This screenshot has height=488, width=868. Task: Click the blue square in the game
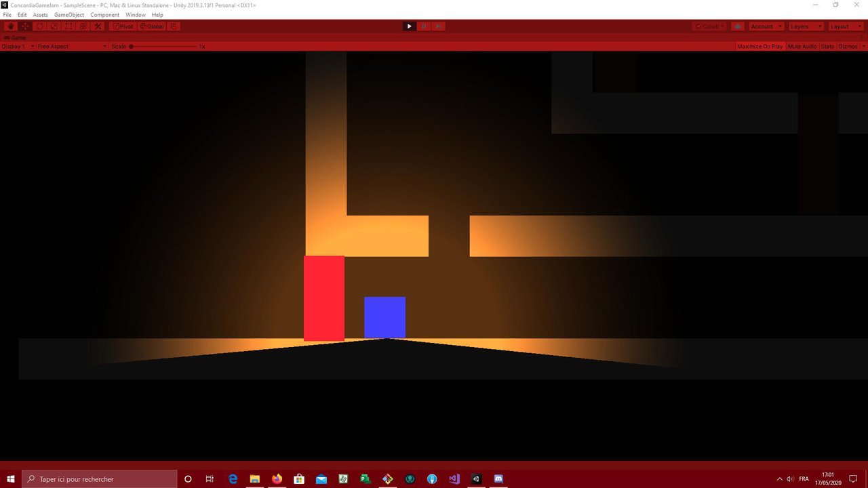pyautogui.click(x=384, y=317)
